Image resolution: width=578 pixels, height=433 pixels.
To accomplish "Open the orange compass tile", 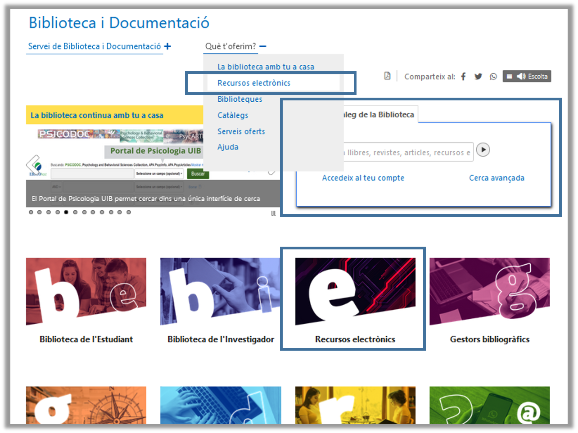I will coord(86,405).
